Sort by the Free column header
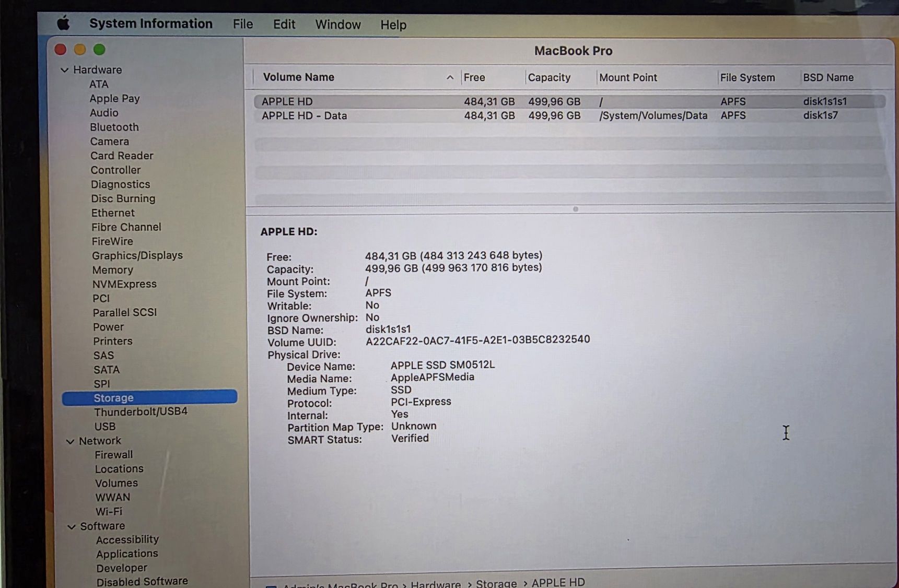 493,77
